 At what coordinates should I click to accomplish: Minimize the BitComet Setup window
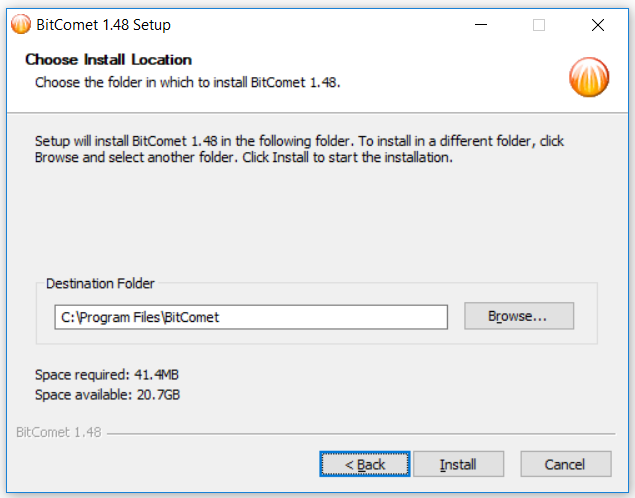[481, 25]
